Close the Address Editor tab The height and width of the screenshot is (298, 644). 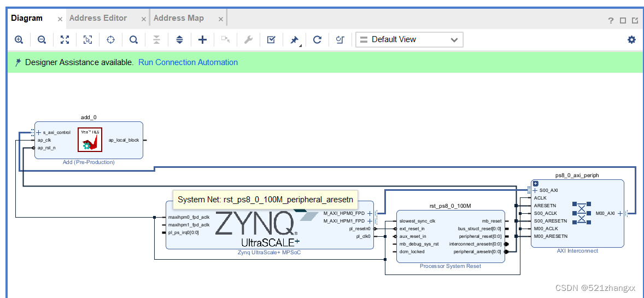click(143, 19)
